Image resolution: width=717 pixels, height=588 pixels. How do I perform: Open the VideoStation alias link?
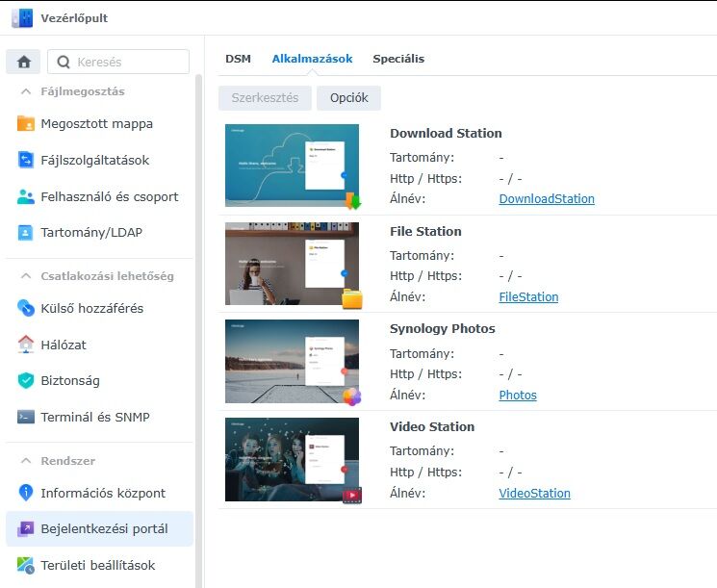(x=534, y=494)
